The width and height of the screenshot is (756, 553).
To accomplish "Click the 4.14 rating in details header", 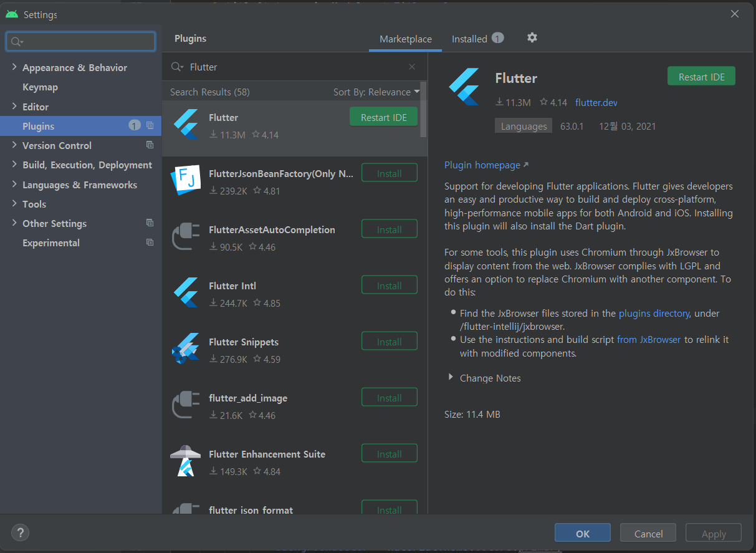I will pos(553,102).
